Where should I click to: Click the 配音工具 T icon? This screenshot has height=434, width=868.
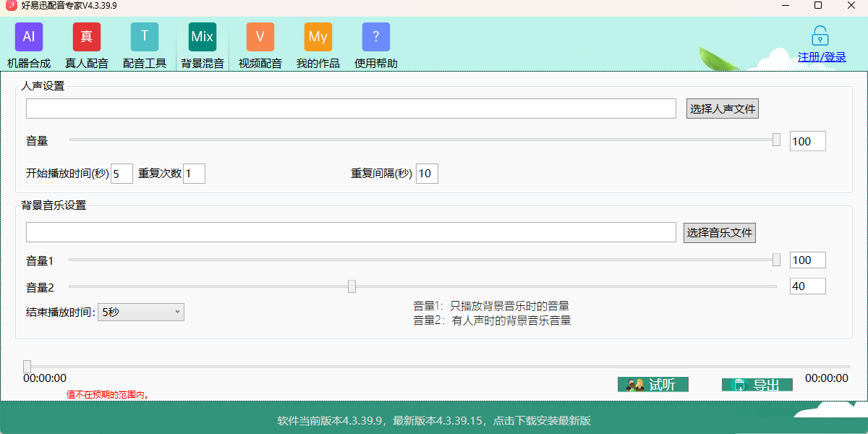[144, 36]
